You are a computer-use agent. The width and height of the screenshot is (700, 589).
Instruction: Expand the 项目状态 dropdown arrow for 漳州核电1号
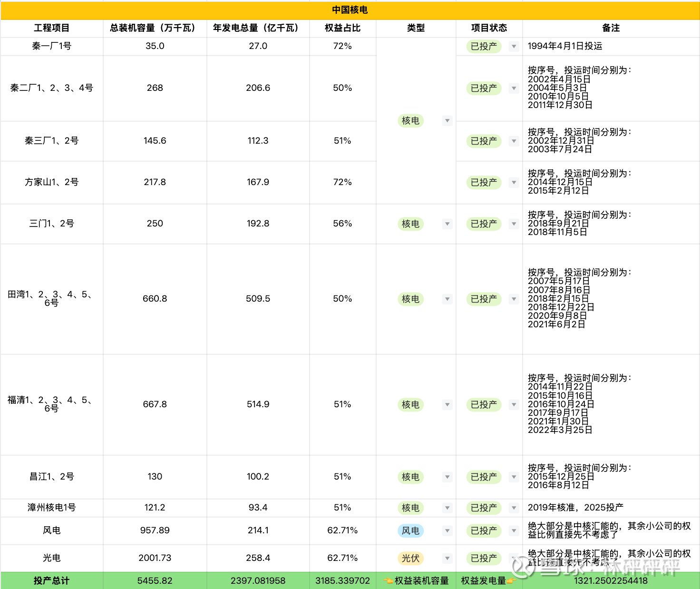(x=514, y=508)
